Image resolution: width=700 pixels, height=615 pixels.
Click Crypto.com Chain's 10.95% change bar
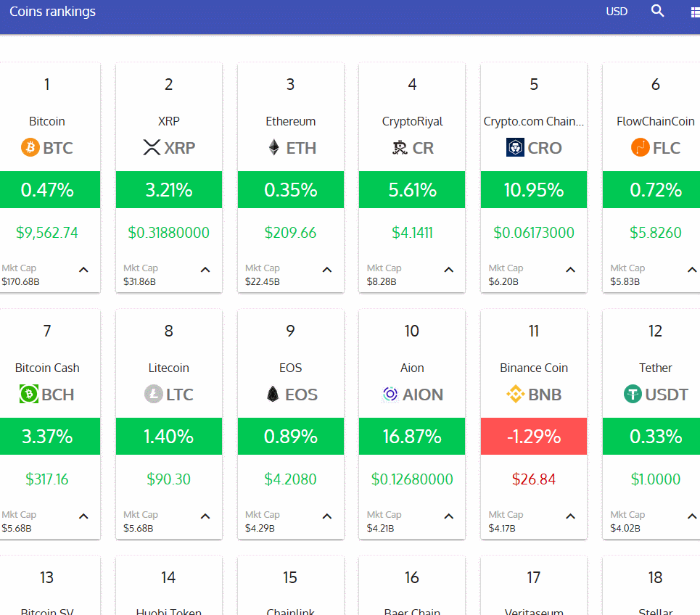tap(534, 190)
